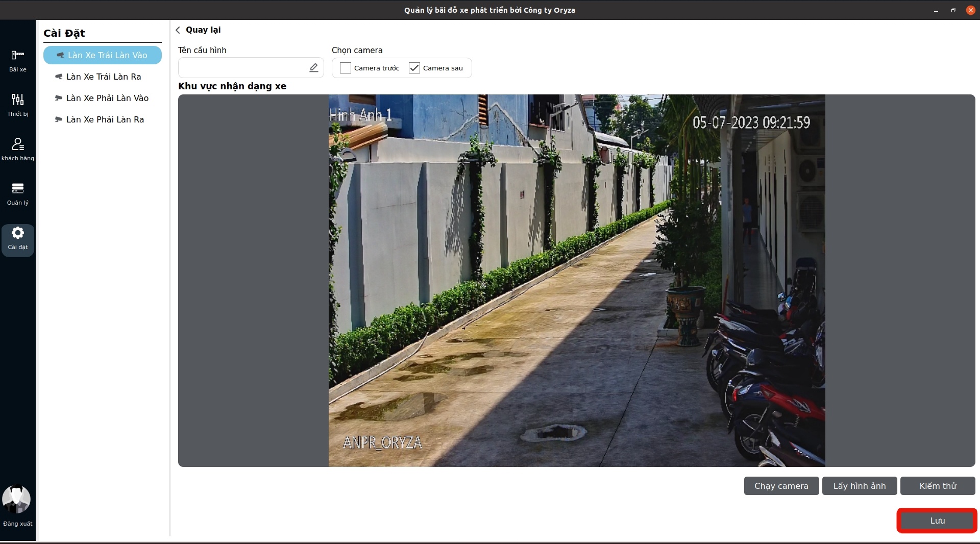Open the Cài đặt settings section
The width and height of the screenshot is (980, 544).
pyautogui.click(x=18, y=240)
